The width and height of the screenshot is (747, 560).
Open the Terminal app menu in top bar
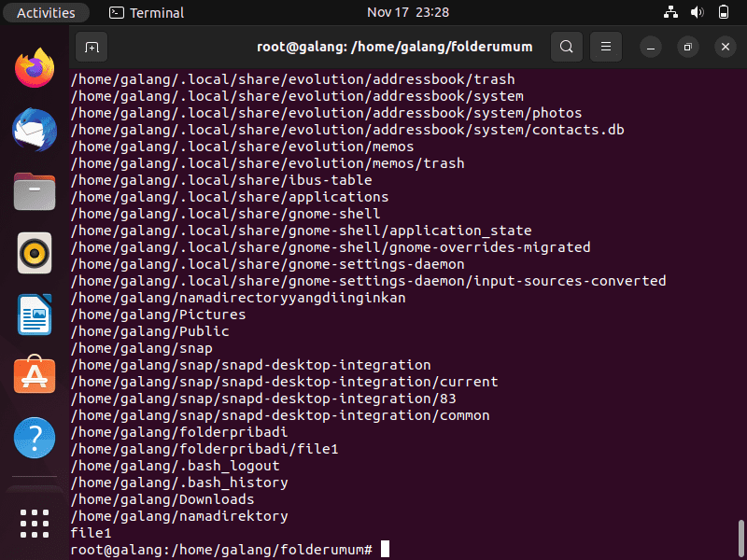[147, 12]
